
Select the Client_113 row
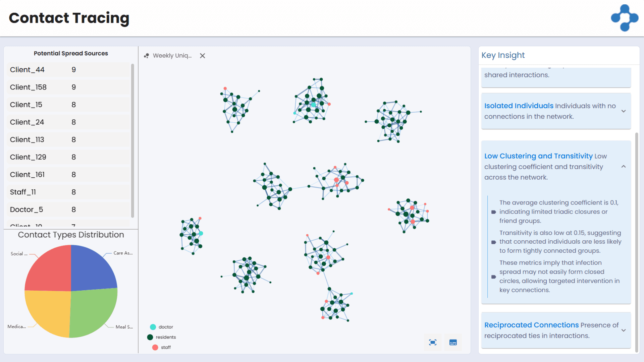pos(68,139)
